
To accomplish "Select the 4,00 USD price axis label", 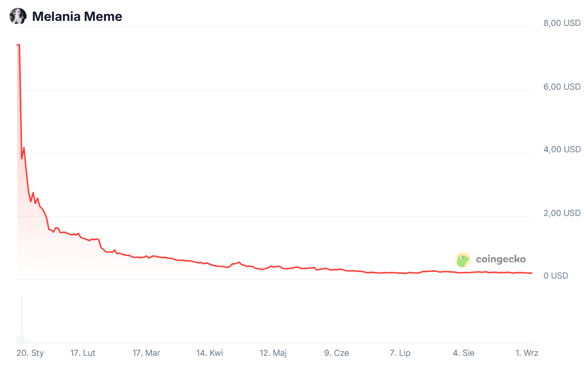I will point(562,149).
